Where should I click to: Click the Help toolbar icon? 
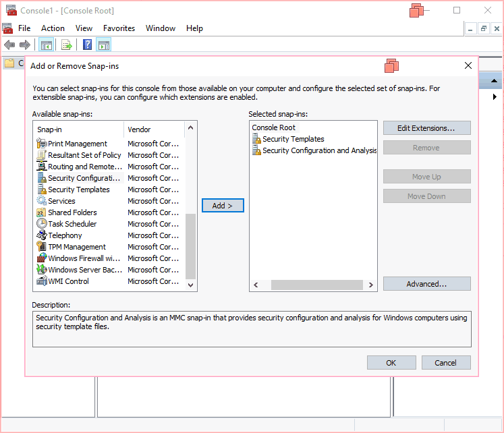point(88,45)
